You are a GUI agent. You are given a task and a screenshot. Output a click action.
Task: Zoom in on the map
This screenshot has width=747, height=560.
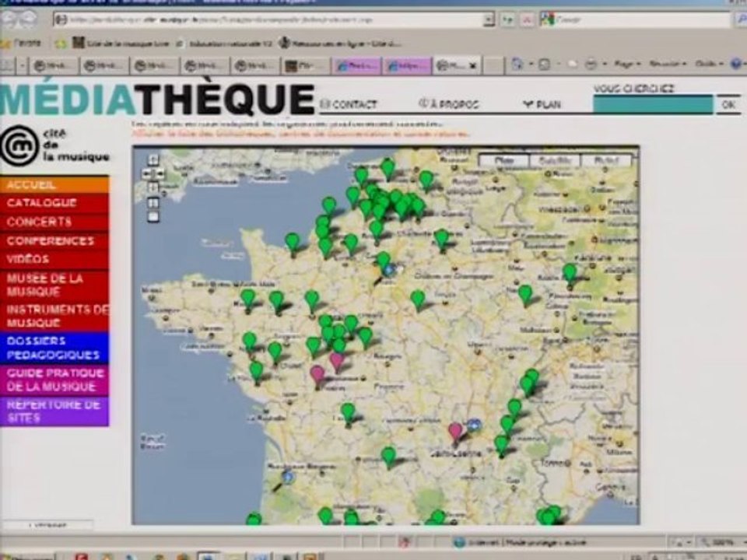153,203
